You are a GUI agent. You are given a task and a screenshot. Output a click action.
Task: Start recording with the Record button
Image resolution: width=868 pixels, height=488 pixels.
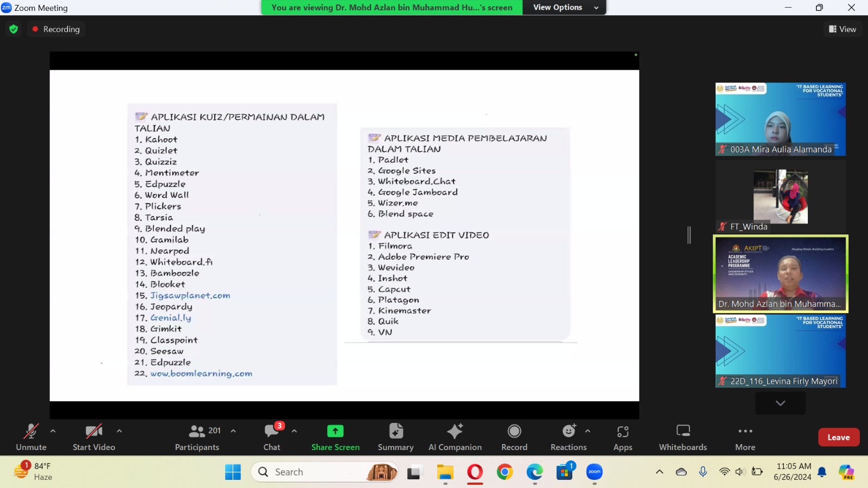514,437
